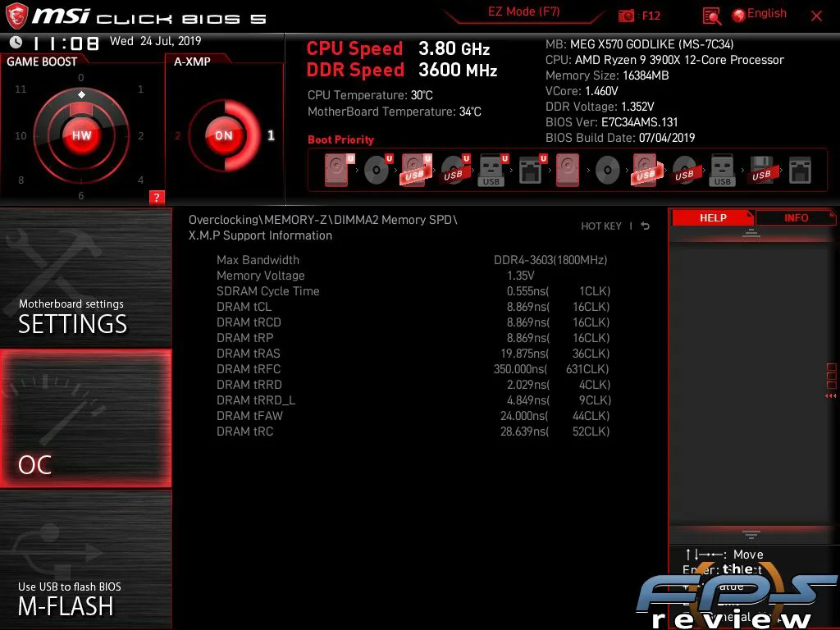Image resolution: width=840 pixels, height=630 pixels.
Task: Close the BIOS with the X button
Action: point(816,16)
